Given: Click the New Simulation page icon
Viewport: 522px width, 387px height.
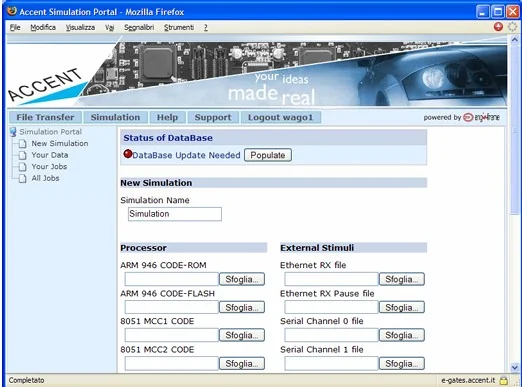Looking at the screenshot, I should 22,144.
